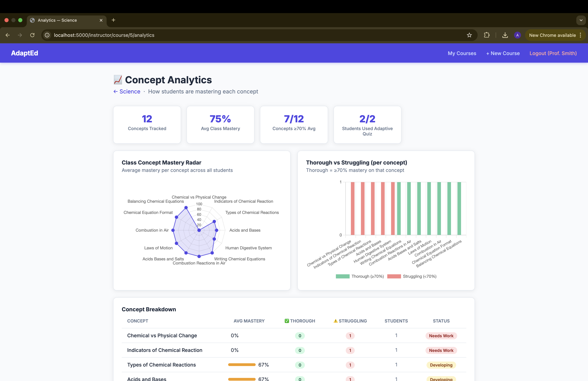Log out of Prof. Smith account
This screenshot has height=381, width=588.
[x=553, y=53]
